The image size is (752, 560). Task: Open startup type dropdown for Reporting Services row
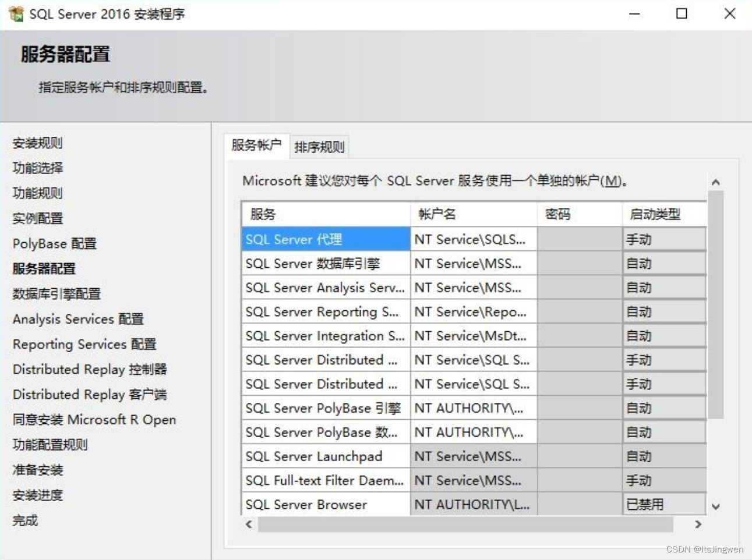point(664,312)
